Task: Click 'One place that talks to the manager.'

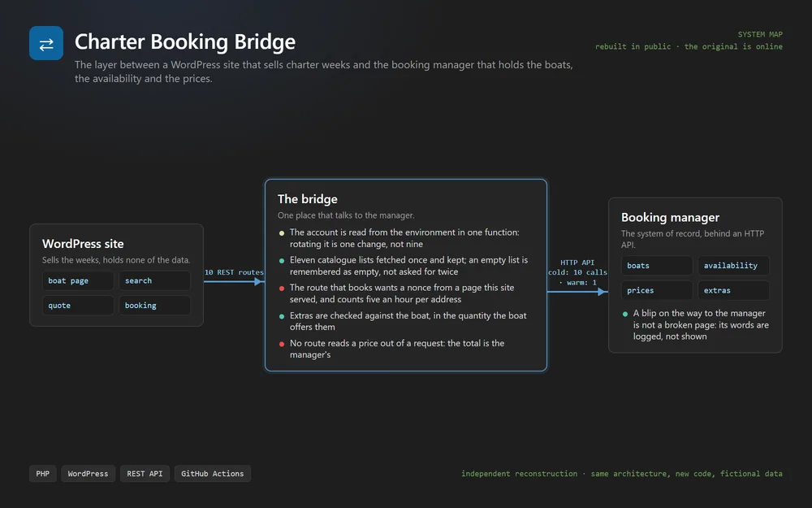Action: [346, 215]
